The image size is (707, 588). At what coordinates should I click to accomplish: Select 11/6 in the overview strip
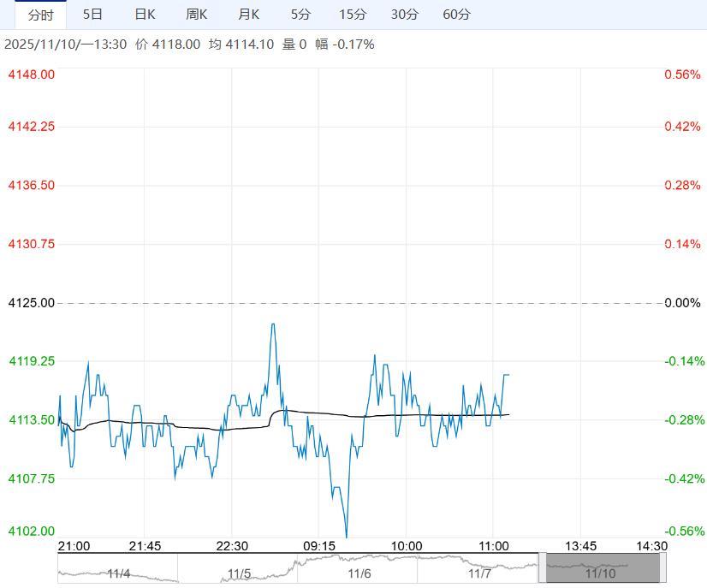click(x=359, y=573)
